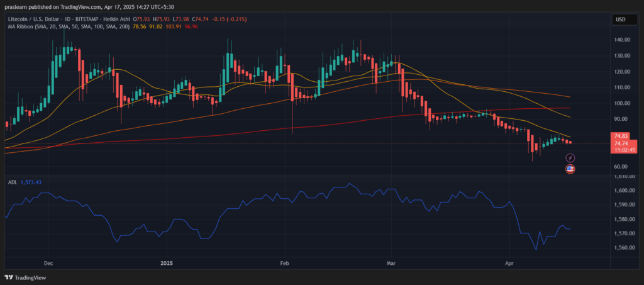
Task: Click the 1,560.00 ADL axis label
Action: point(625,248)
